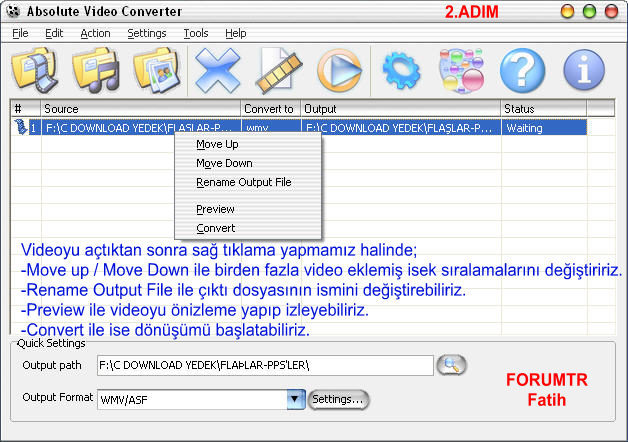Screen dimensions: 628x442
Task: Click the film strip edit icon
Action: point(279,70)
